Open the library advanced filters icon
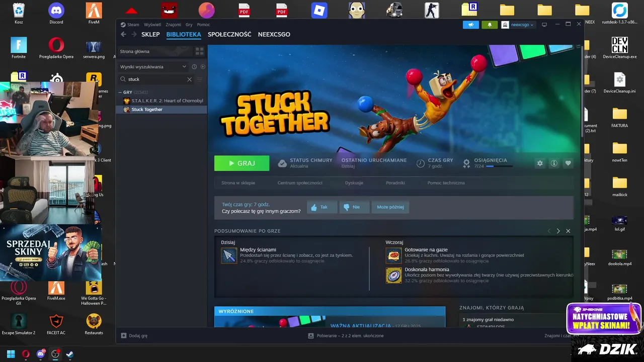Viewport: 644px width, 362px height. point(200,79)
